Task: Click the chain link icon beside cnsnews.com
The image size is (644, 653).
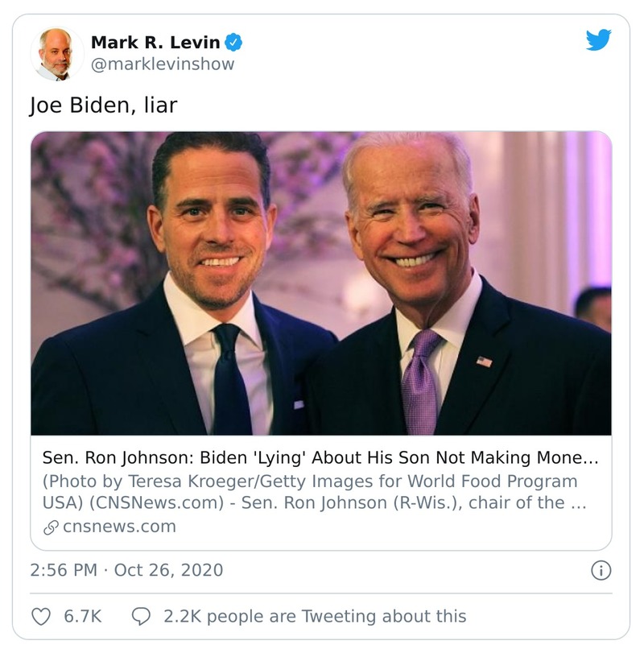Action: click(x=50, y=527)
